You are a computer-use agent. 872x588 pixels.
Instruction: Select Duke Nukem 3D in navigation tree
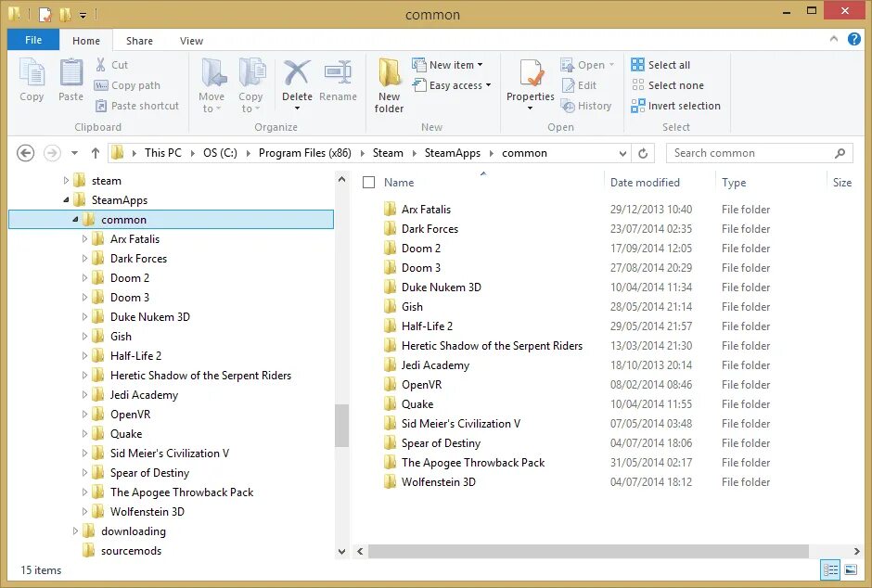(x=149, y=317)
